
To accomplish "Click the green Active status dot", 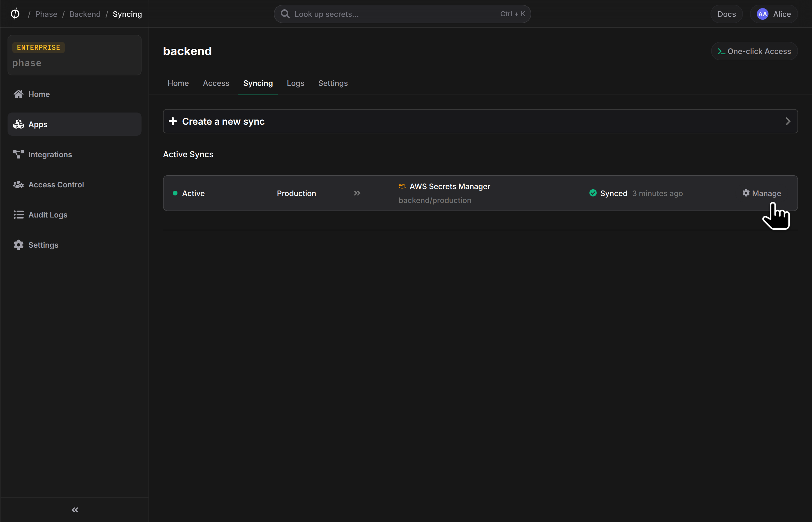I will [x=175, y=193].
